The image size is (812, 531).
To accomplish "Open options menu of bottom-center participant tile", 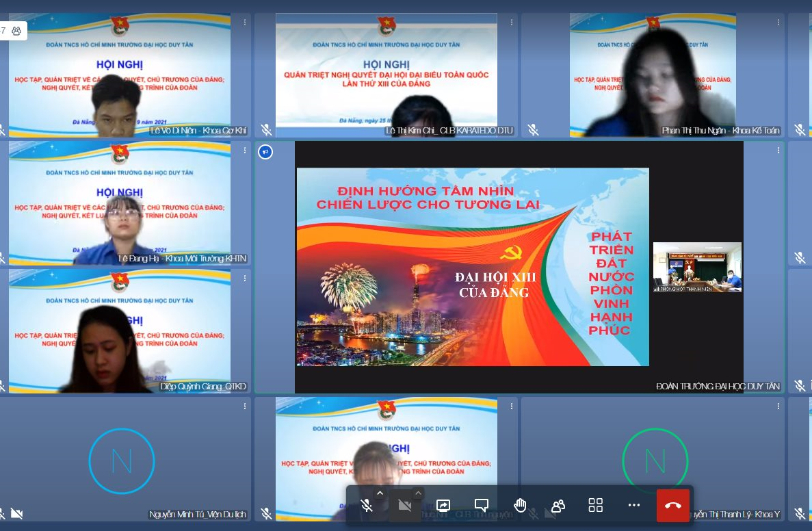I will pos(512,406).
